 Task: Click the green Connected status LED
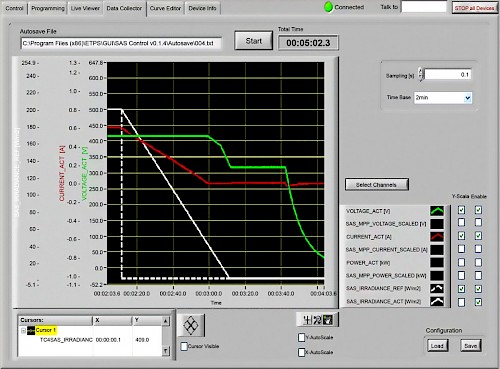(328, 7)
